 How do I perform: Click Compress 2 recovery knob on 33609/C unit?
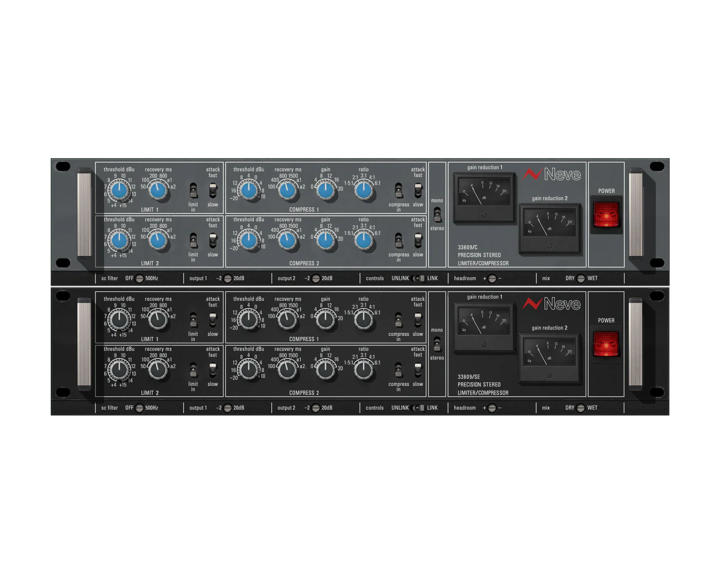pyautogui.click(x=288, y=240)
